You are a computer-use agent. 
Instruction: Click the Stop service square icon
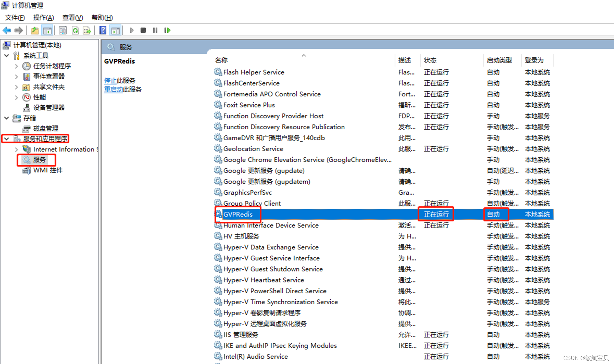(143, 30)
